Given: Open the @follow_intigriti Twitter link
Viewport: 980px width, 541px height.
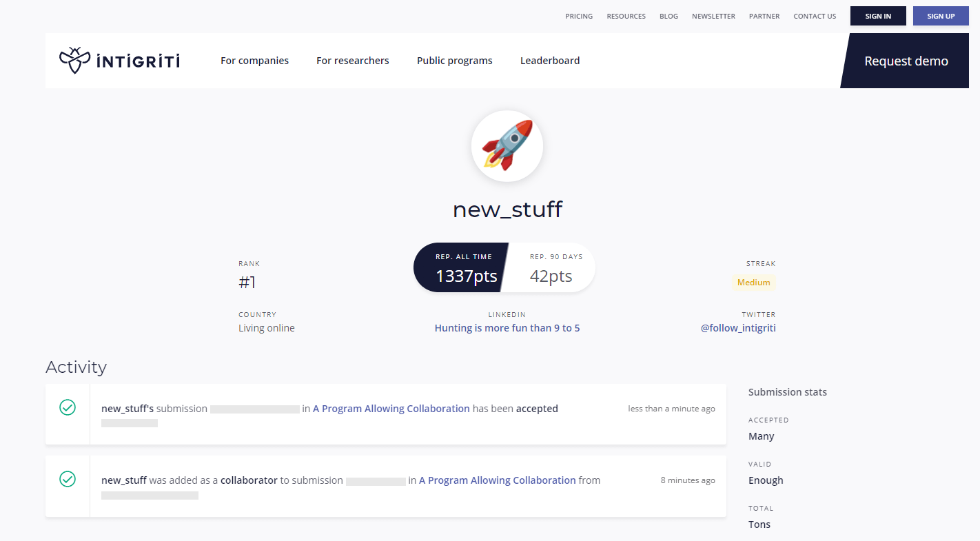Looking at the screenshot, I should tap(738, 328).
